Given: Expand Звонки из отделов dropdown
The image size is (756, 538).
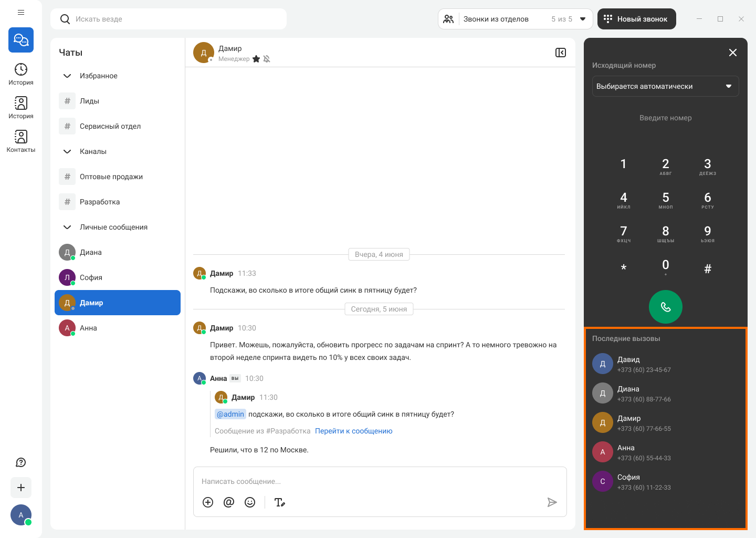Looking at the screenshot, I should pos(583,19).
